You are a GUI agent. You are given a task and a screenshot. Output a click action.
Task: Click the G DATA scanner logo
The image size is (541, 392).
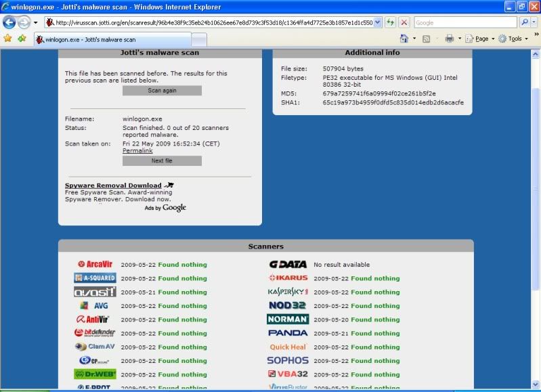tap(288, 265)
